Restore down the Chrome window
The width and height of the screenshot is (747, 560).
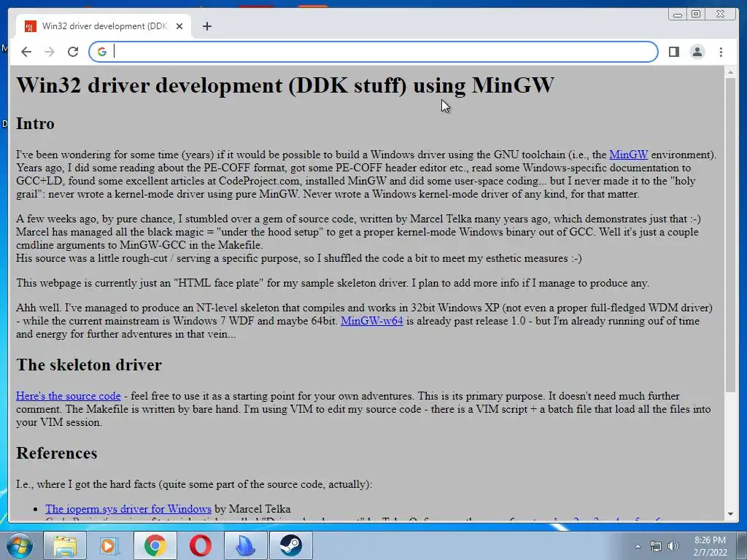click(696, 15)
